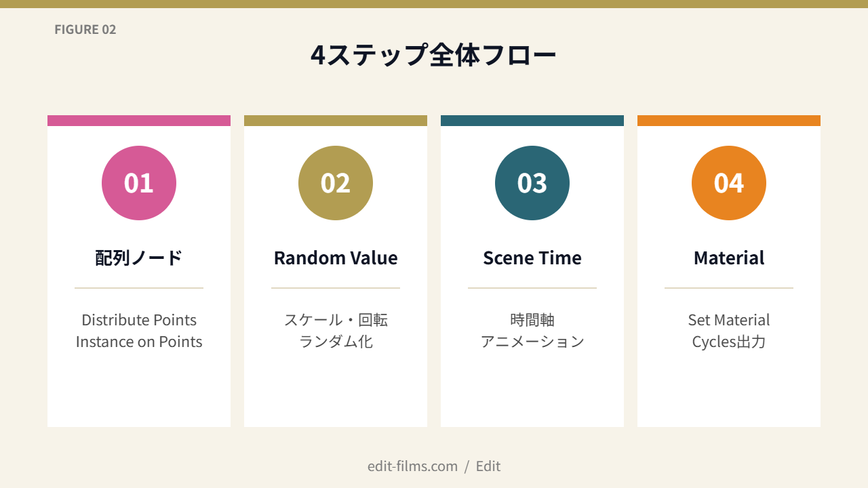Open the edit-films.com footer link
The width and height of the screenshot is (868, 488).
412,466
